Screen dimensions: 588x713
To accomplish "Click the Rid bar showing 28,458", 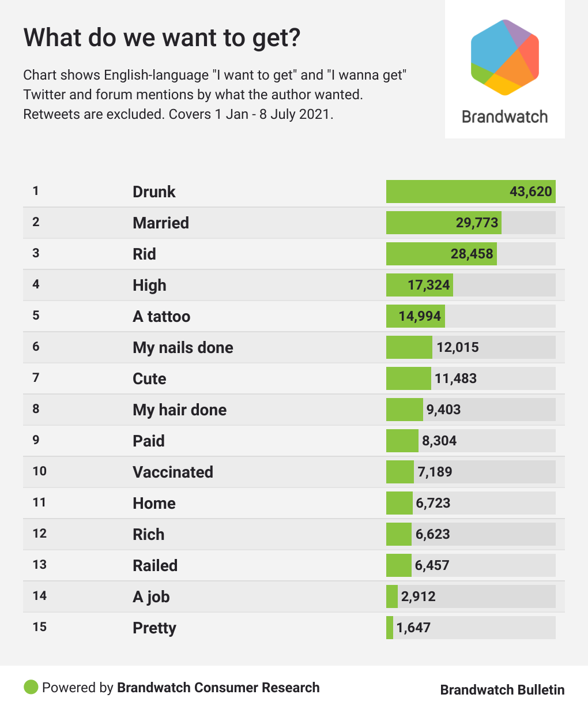I will [441, 254].
